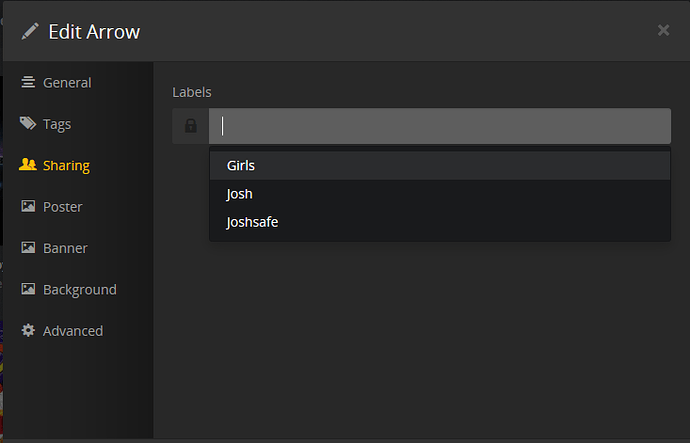Click the Poster image icon

click(28, 207)
